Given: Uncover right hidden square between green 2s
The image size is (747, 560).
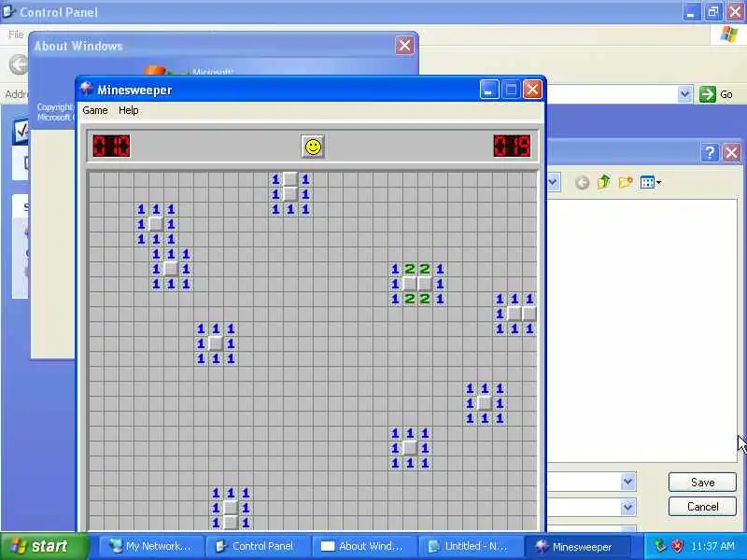Looking at the screenshot, I should point(425,284).
